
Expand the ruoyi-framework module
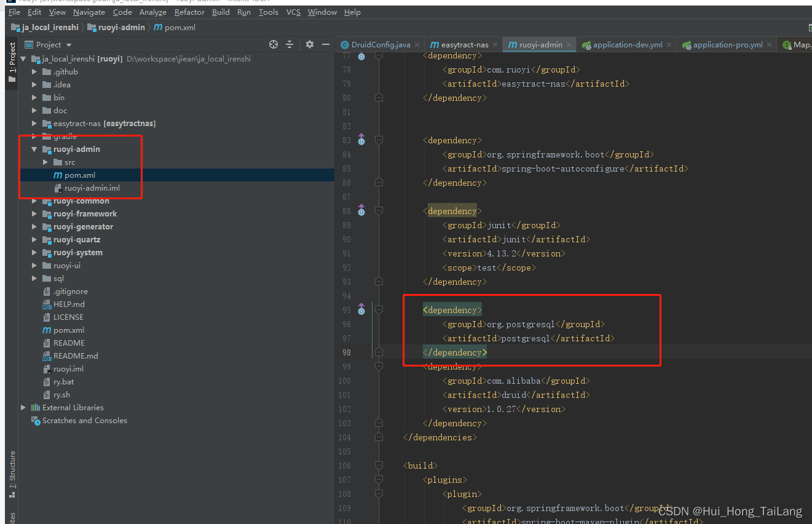pos(35,213)
